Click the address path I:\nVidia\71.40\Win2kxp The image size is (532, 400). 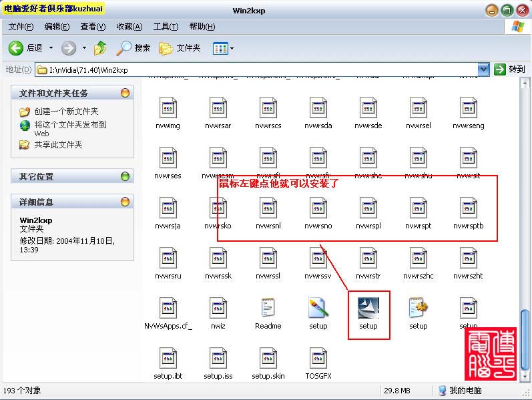[x=89, y=70]
